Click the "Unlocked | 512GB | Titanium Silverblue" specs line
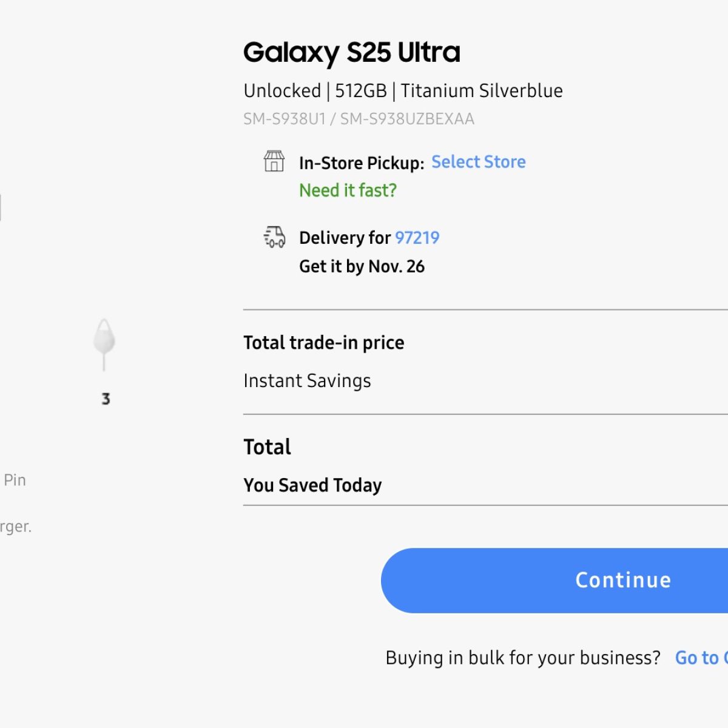The image size is (728, 728). coord(403,91)
